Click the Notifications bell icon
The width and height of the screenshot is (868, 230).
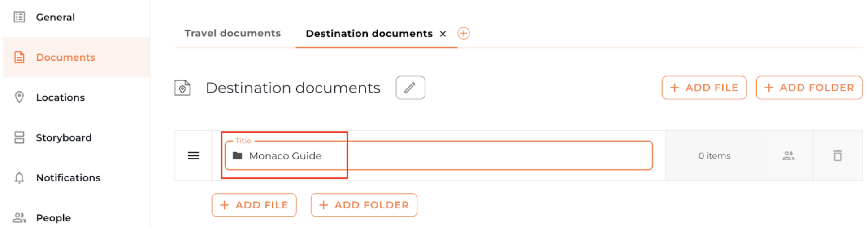[x=19, y=178]
